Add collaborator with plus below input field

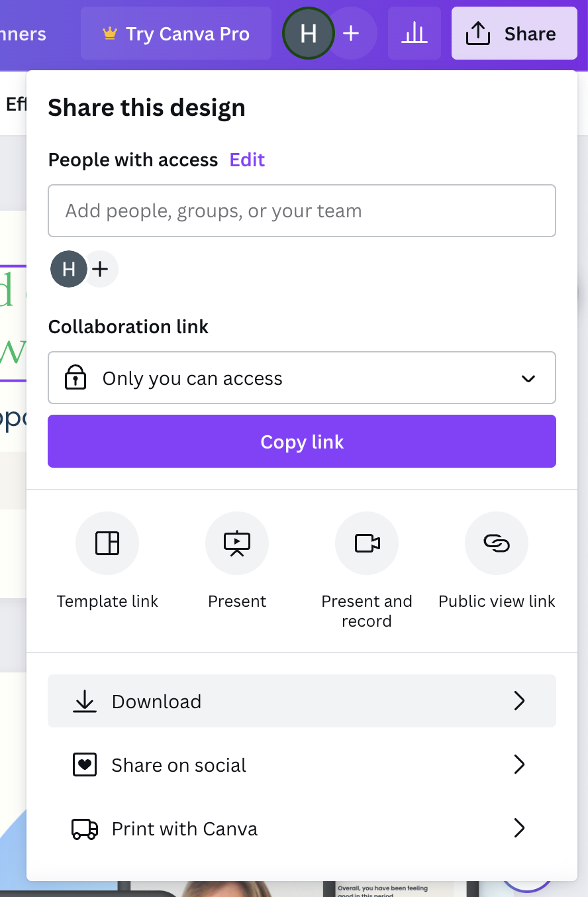pyautogui.click(x=100, y=269)
